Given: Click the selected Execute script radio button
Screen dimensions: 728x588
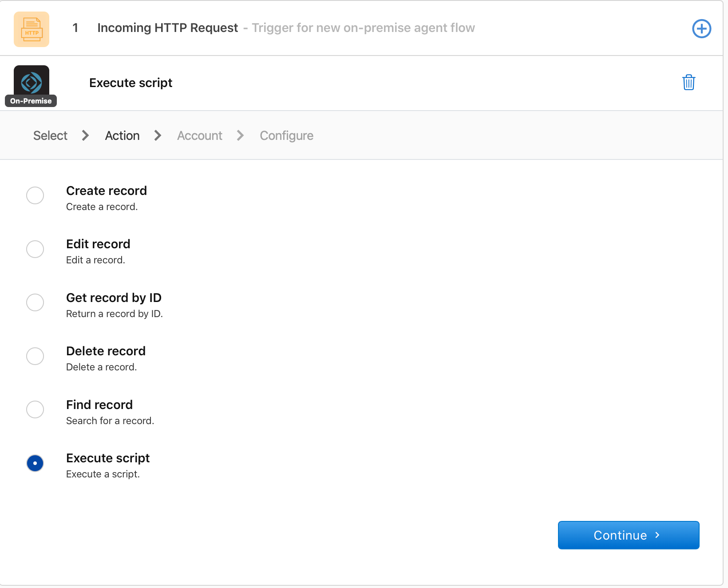Looking at the screenshot, I should click(35, 463).
